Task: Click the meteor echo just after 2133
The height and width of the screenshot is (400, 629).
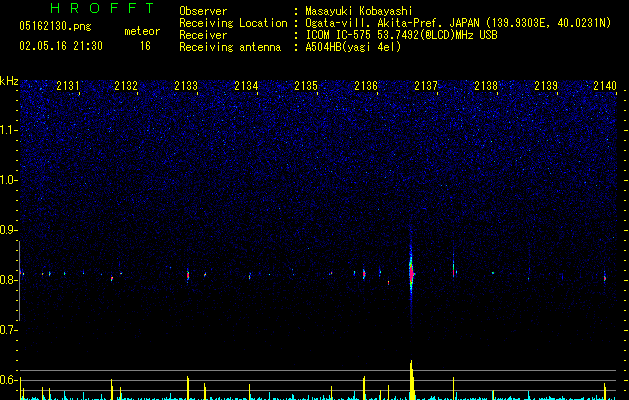Action: 188,276
